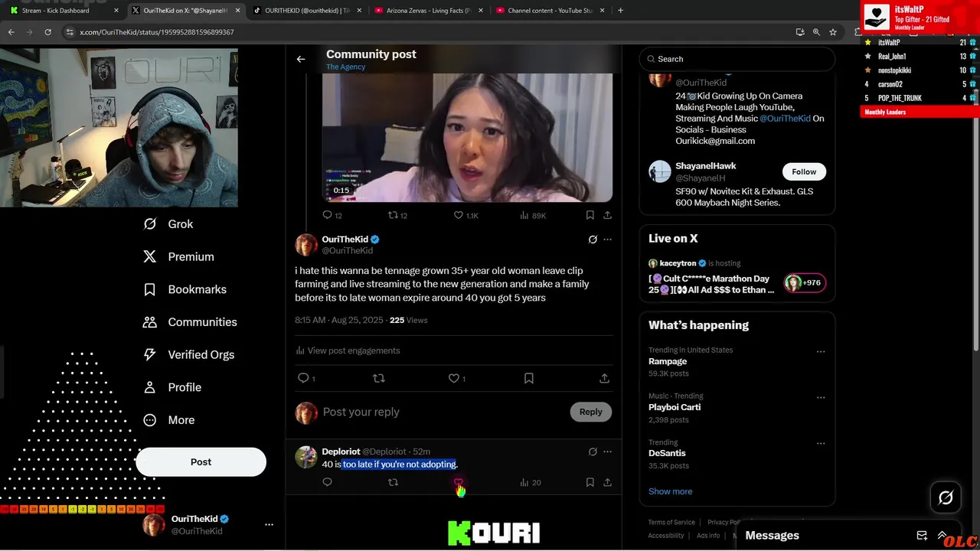Open the more options menu on OuriTheKid's post
The height and width of the screenshot is (551, 980).
[607, 240]
